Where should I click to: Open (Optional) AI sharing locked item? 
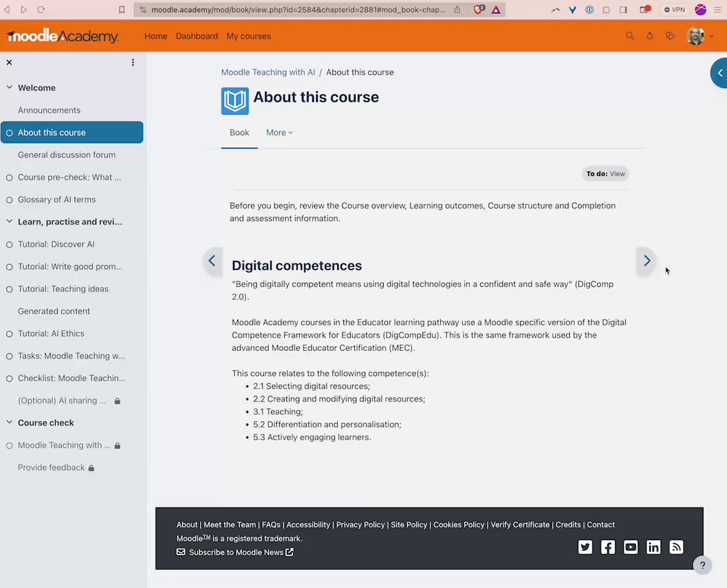(62, 401)
